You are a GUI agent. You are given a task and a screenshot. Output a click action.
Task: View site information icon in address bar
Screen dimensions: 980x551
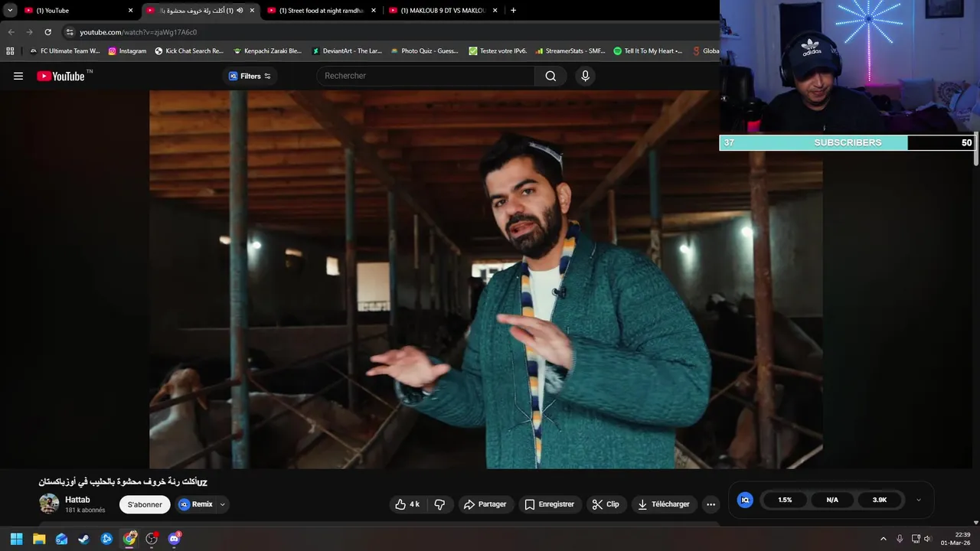[x=70, y=32]
